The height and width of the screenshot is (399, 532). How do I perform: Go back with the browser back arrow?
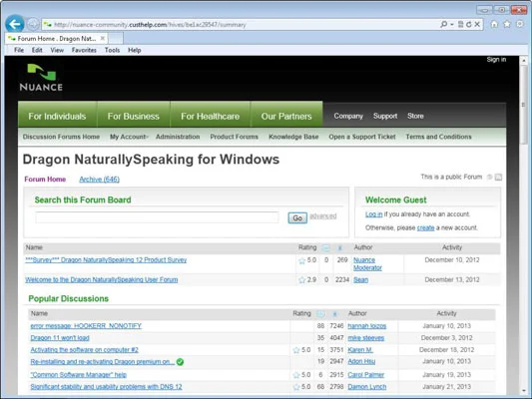pyautogui.click(x=15, y=24)
